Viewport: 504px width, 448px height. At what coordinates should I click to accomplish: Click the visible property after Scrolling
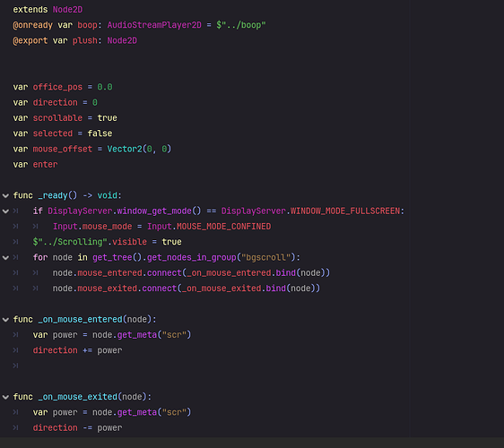tap(129, 242)
